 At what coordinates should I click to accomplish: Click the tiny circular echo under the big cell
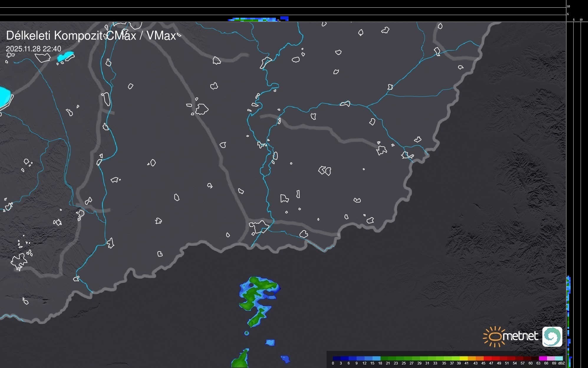pos(247,333)
